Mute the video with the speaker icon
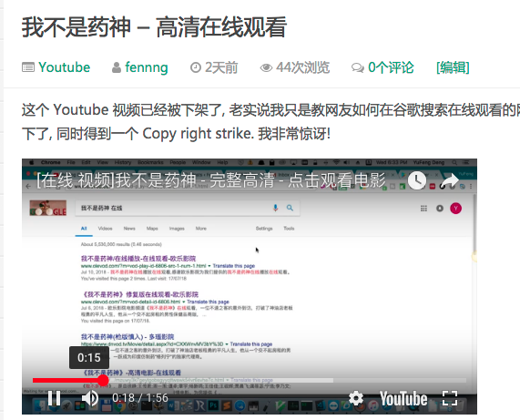The width and height of the screenshot is (520, 420). 90,398
